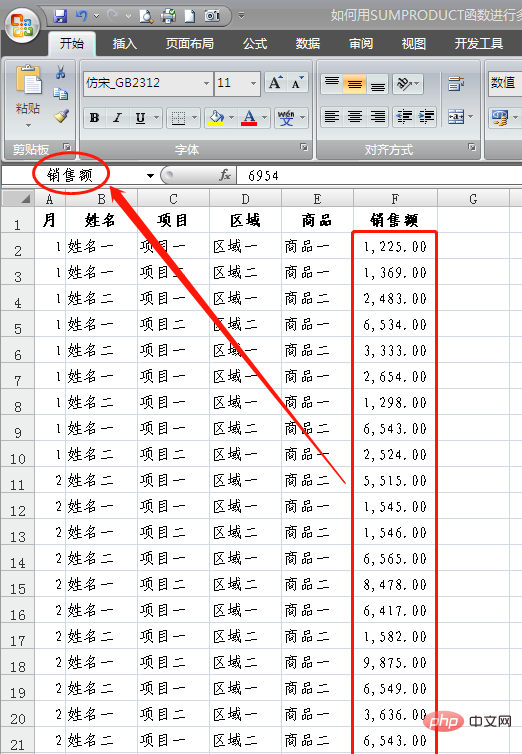Create new blank document from quick toolbar

190,16
